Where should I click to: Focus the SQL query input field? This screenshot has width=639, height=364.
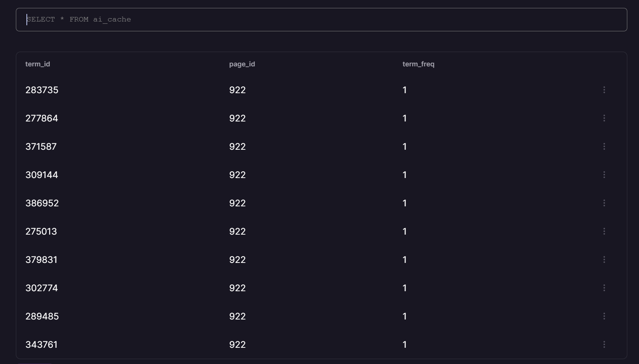[321, 20]
